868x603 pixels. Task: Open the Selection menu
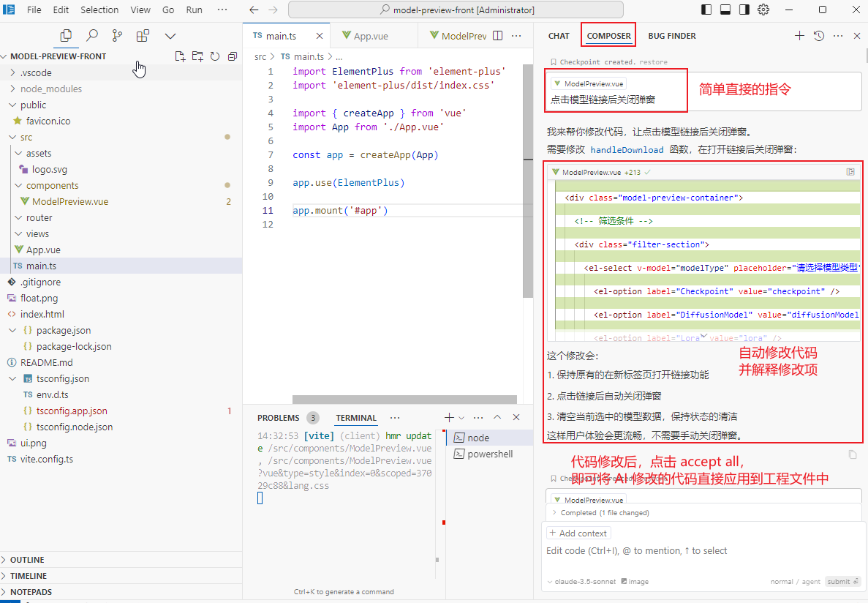(99, 10)
